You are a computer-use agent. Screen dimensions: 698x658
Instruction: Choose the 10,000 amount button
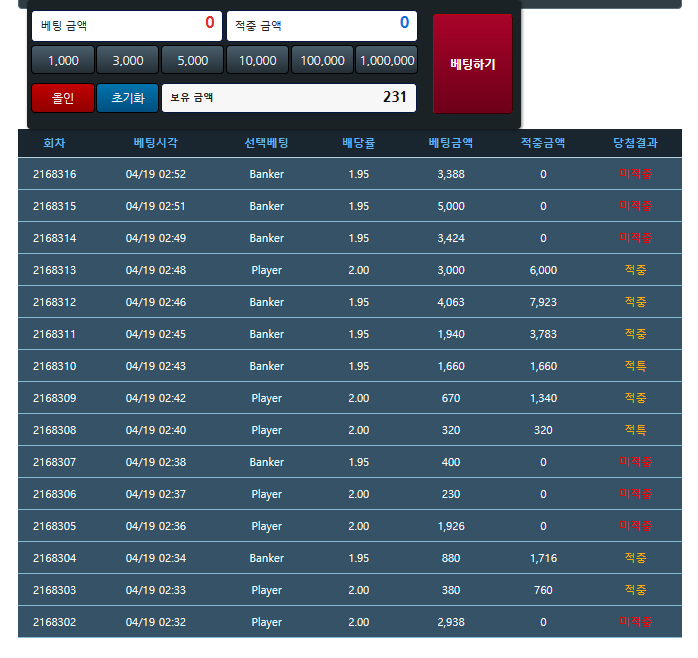coord(257,60)
